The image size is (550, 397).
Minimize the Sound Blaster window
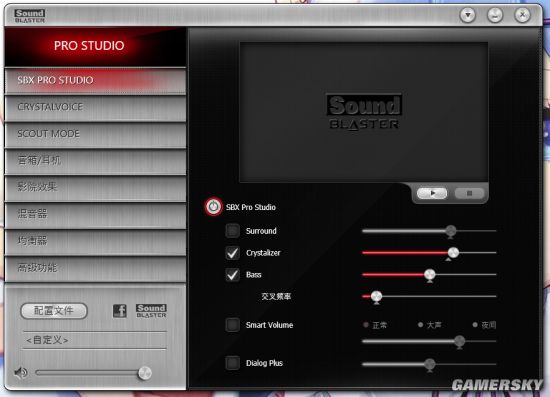point(495,15)
